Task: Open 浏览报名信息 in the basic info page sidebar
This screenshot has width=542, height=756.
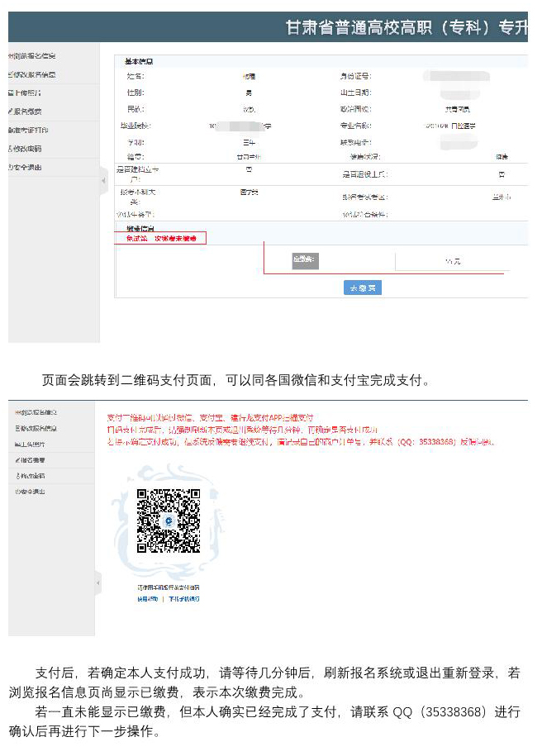Action: click(31, 56)
